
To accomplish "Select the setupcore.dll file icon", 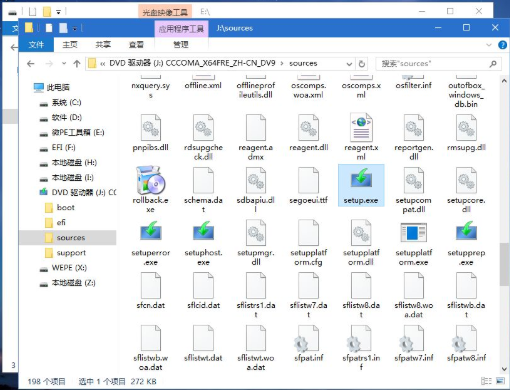I will point(466,180).
